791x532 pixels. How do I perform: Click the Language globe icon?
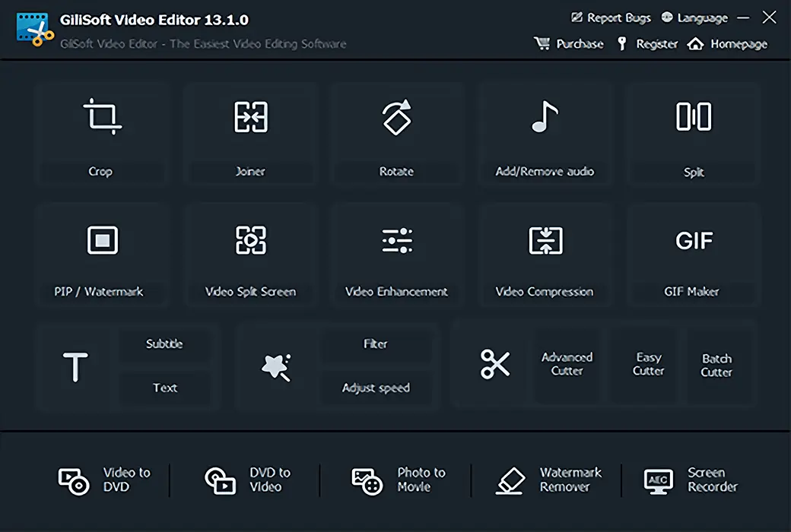coord(667,17)
